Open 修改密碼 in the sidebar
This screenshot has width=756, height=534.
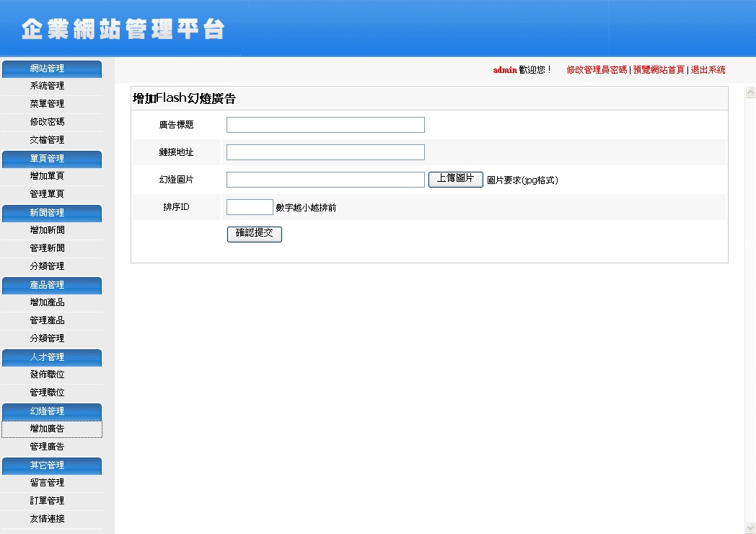tap(47, 122)
